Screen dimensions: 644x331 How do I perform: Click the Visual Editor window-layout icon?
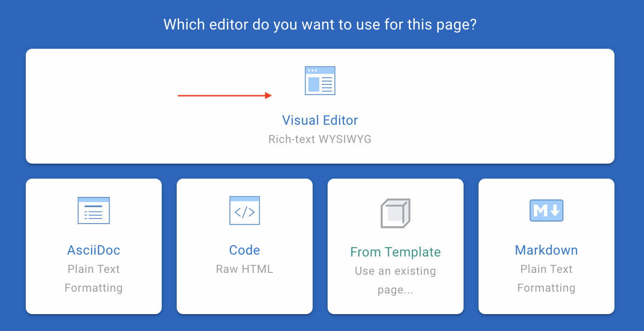320,81
